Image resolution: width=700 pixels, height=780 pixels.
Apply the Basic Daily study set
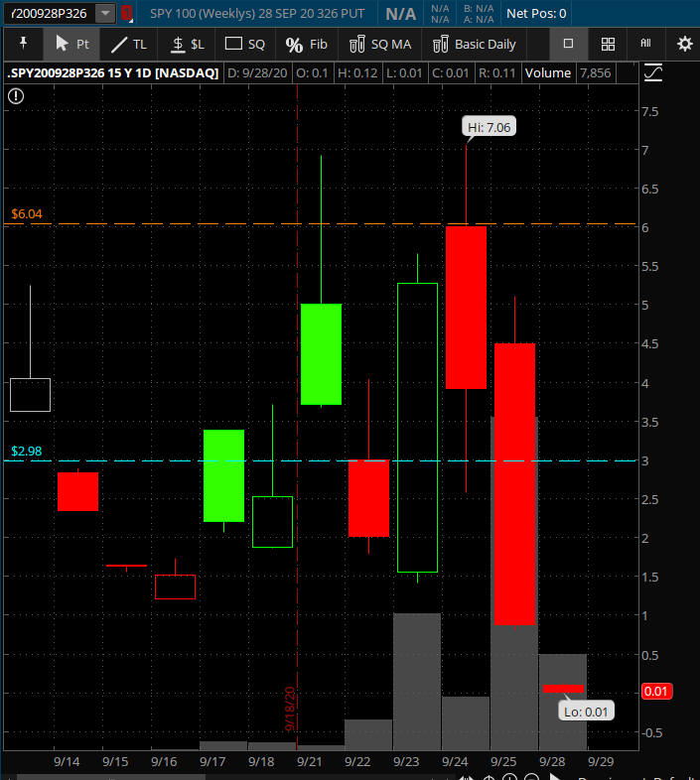(474, 44)
